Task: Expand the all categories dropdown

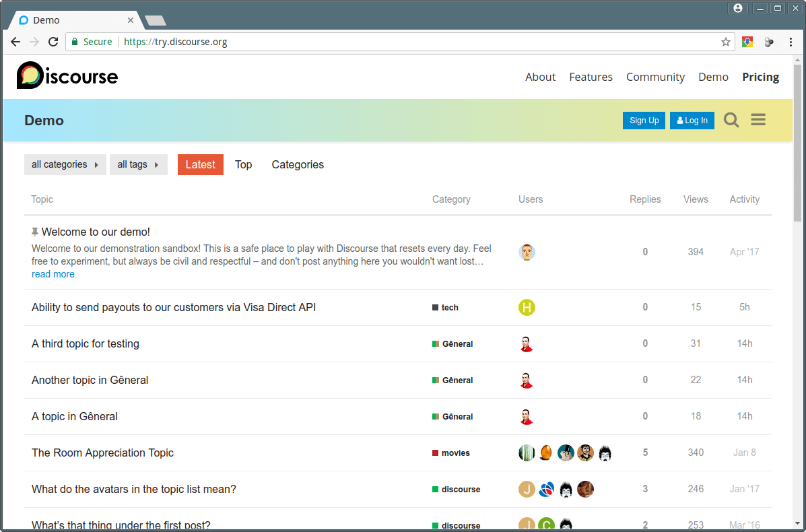Action: [65, 164]
